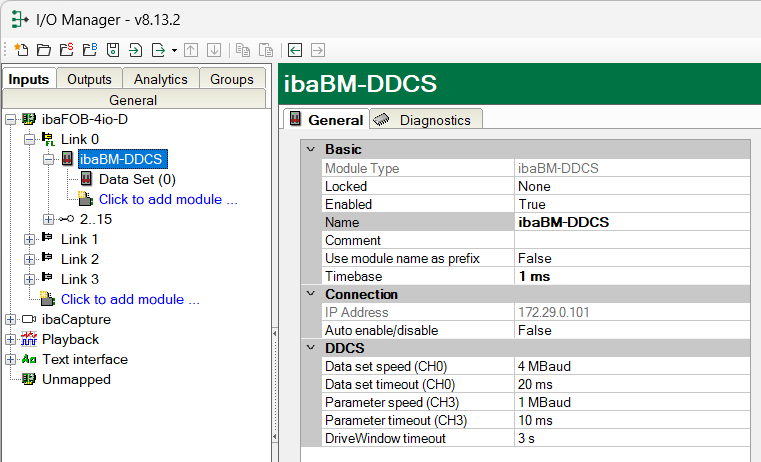Expand the Link 1 tree node
The image size is (761, 462).
[x=29, y=239]
